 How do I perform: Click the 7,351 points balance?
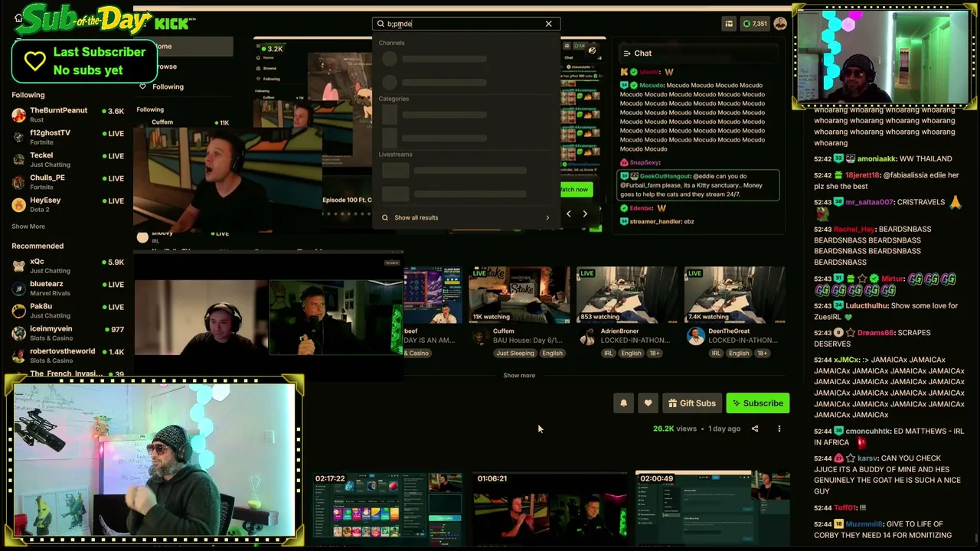click(x=754, y=24)
